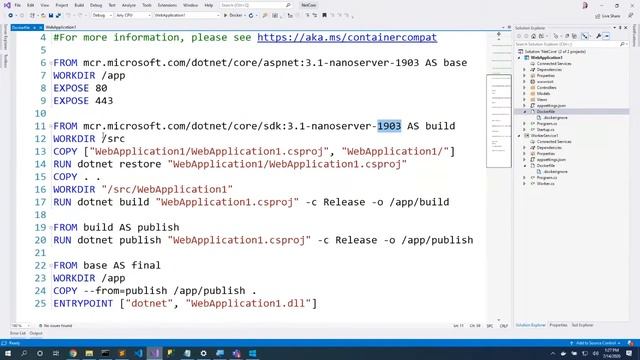This screenshot has height=360, width=640.
Task: Click the Visual Studio logo icon
Action: (x=7, y=5)
